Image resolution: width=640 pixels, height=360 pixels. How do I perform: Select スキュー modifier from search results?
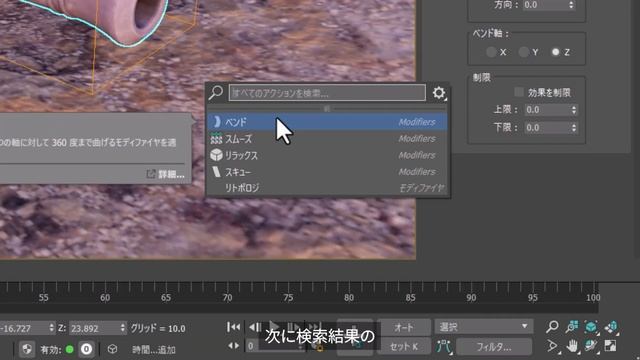[327, 172]
